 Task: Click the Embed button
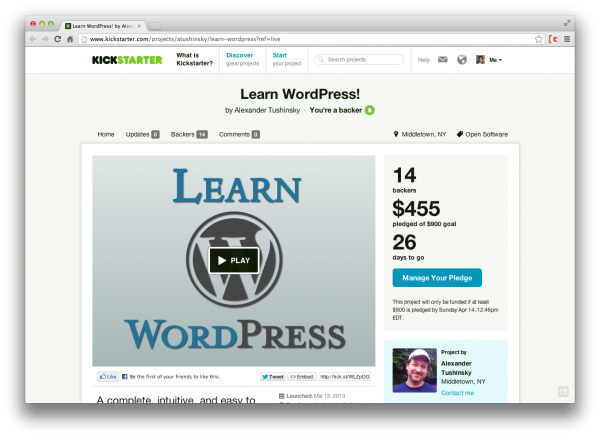click(x=302, y=377)
